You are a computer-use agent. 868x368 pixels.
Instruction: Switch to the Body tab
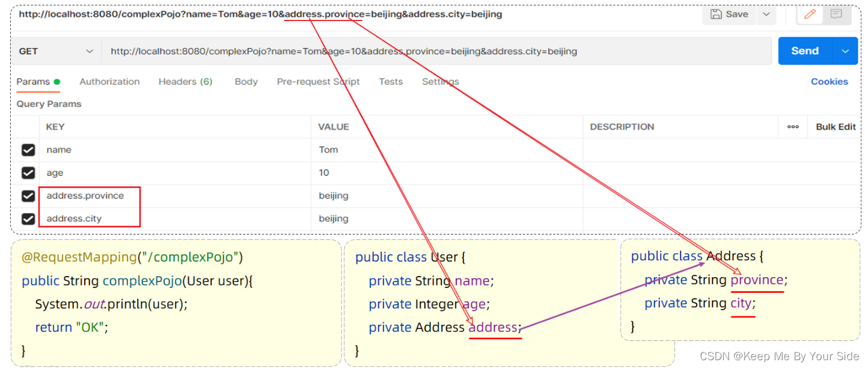point(246,81)
